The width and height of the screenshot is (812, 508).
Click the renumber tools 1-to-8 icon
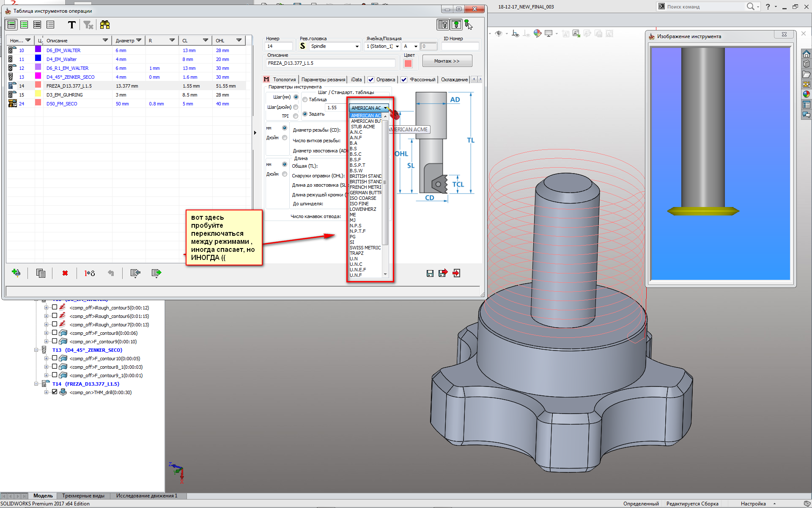point(89,273)
